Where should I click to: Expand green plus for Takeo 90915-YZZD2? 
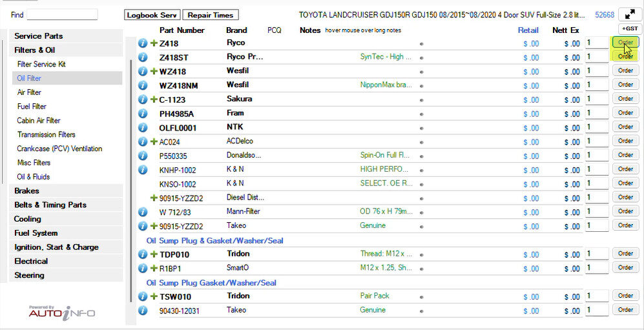(x=154, y=226)
